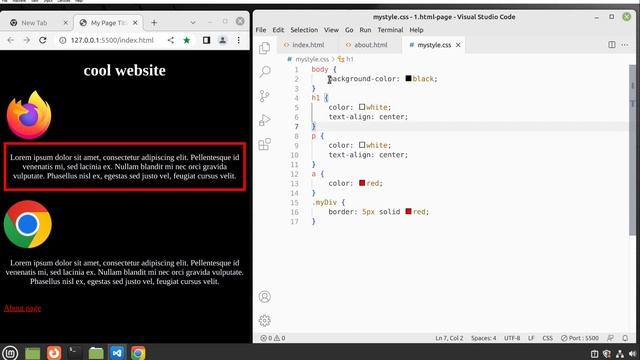This screenshot has height=360, width=640.
Task: Open the Accounts icon in activity bar
Action: tap(264, 297)
